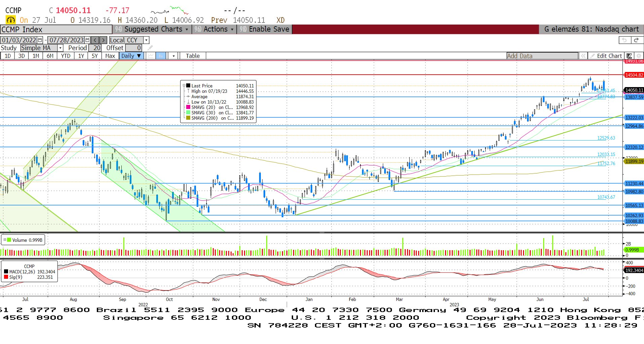Select the 1D range tab
Viewport: 644px width, 344px height.
pos(7,56)
